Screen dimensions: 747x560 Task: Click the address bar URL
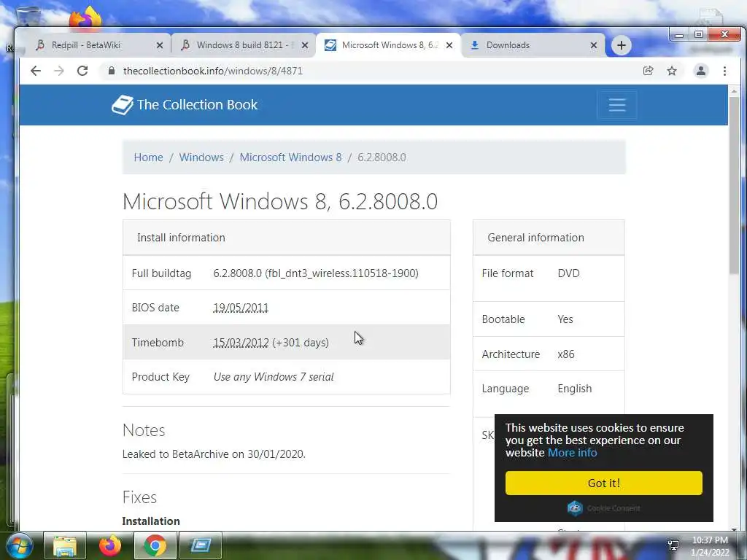(x=212, y=71)
